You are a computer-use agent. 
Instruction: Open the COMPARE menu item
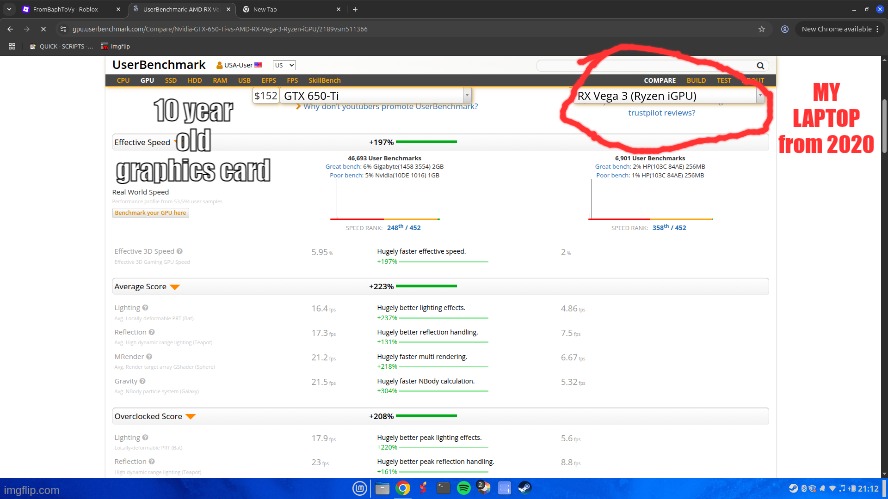click(660, 80)
